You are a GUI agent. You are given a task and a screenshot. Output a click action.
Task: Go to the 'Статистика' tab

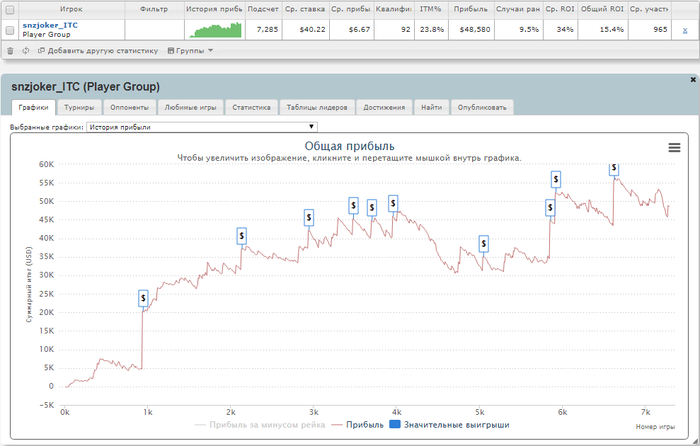click(x=251, y=107)
